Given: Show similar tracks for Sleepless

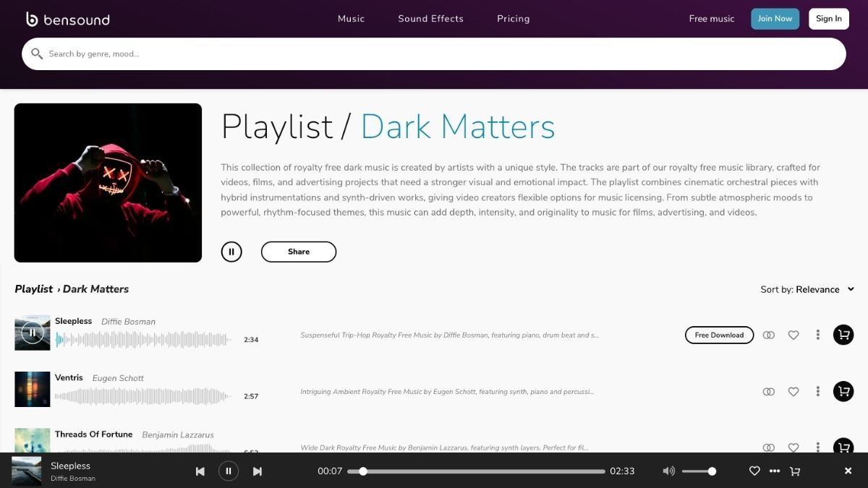Looking at the screenshot, I should pyautogui.click(x=769, y=335).
